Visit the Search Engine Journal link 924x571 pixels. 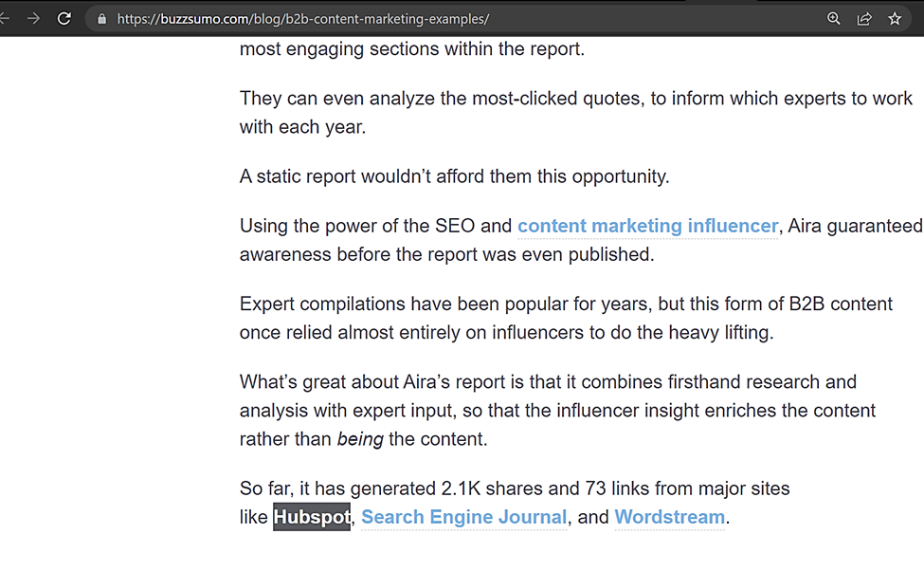pos(463,517)
